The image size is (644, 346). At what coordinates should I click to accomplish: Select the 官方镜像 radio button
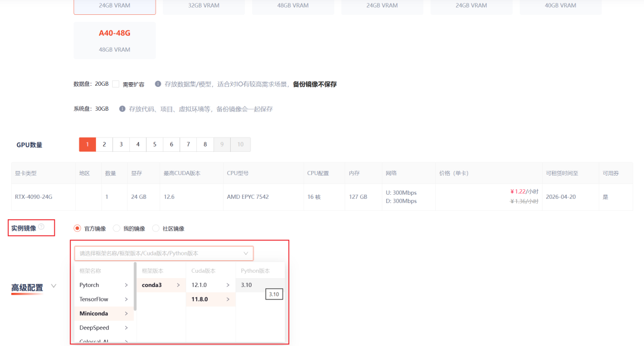point(78,227)
